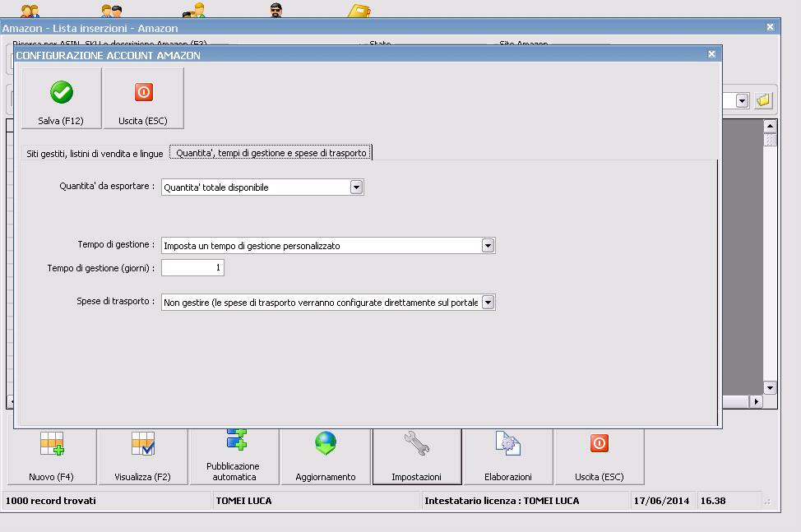
Task: Click the 'Spese di trasporto :' label
Action: [x=115, y=301]
